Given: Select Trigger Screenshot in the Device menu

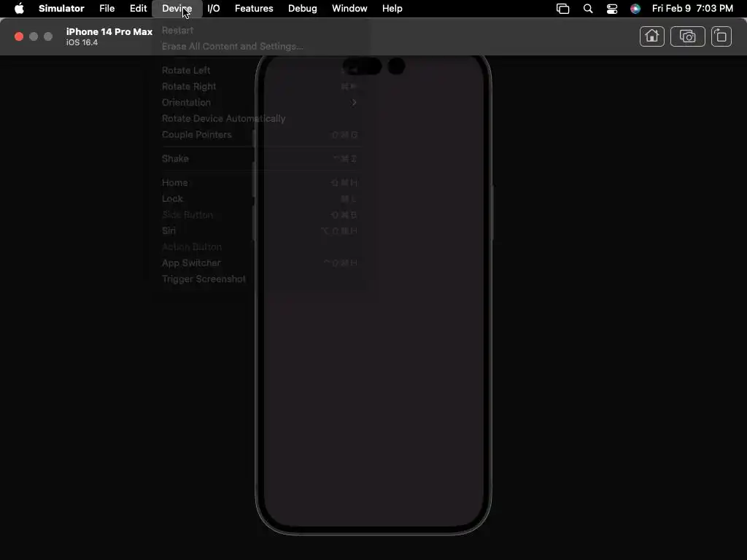Looking at the screenshot, I should tap(260, 279).
